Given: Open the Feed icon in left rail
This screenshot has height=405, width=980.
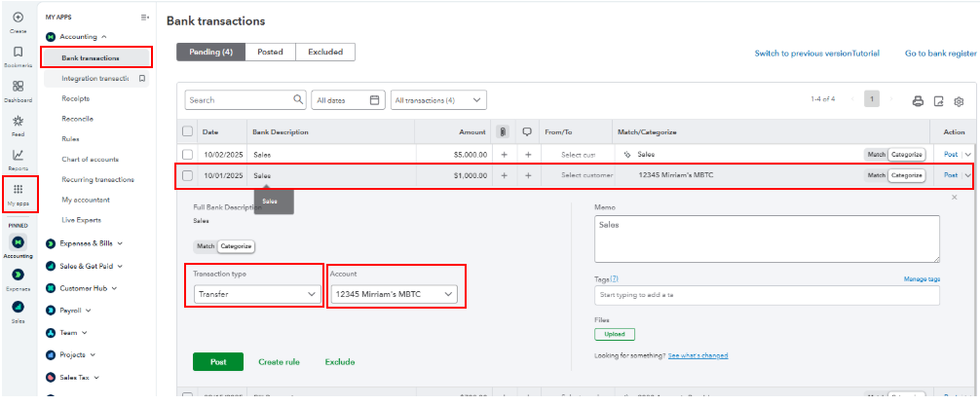Looking at the screenshot, I should tap(18, 122).
